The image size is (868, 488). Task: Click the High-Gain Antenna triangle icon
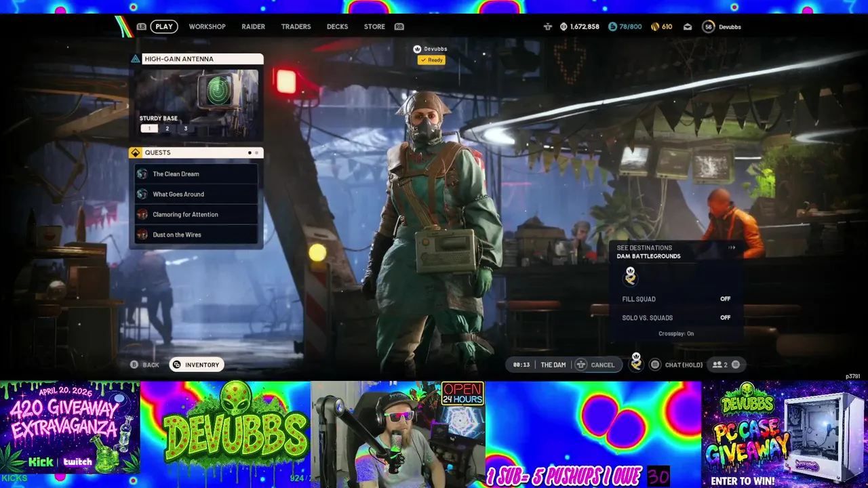coord(136,59)
